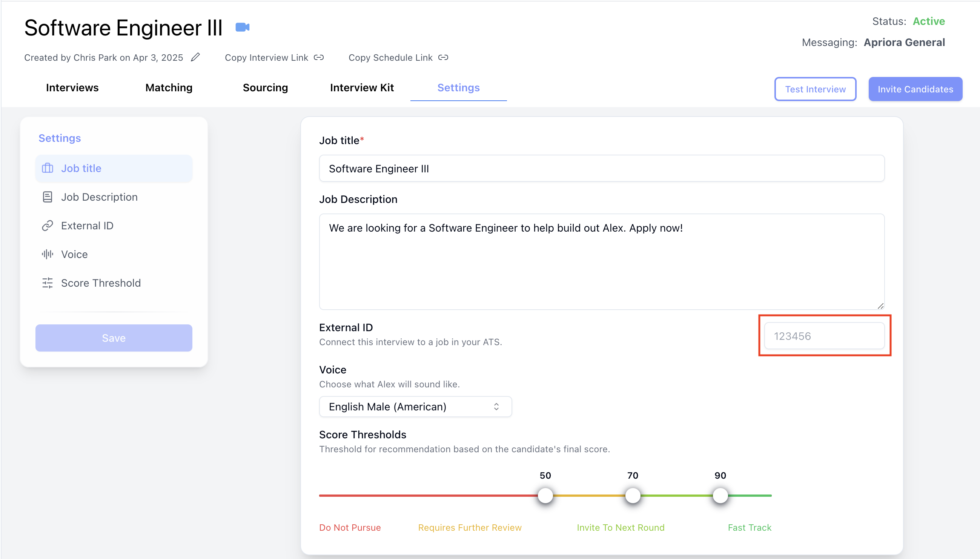Viewport: 980px width, 559px height.
Task: Click the Save button in settings panel
Action: [x=114, y=338]
